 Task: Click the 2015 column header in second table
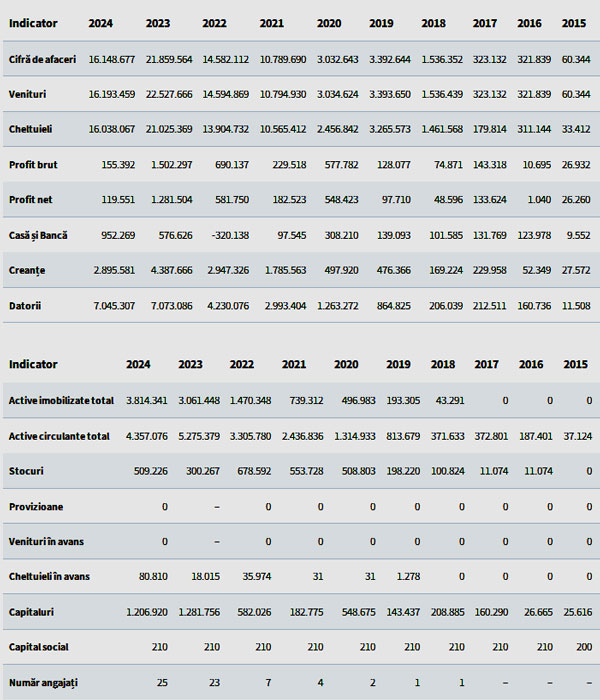[x=575, y=364]
